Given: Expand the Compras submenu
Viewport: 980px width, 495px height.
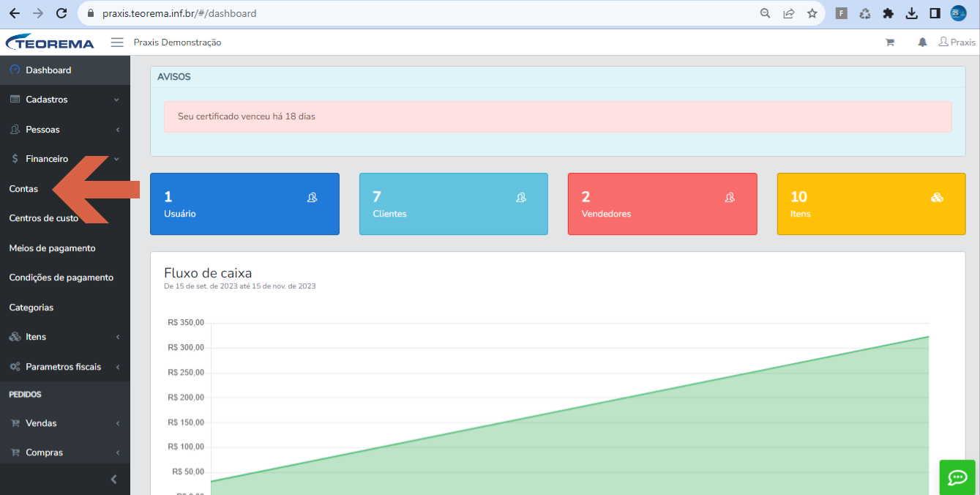Looking at the screenshot, I should coord(65,453).
